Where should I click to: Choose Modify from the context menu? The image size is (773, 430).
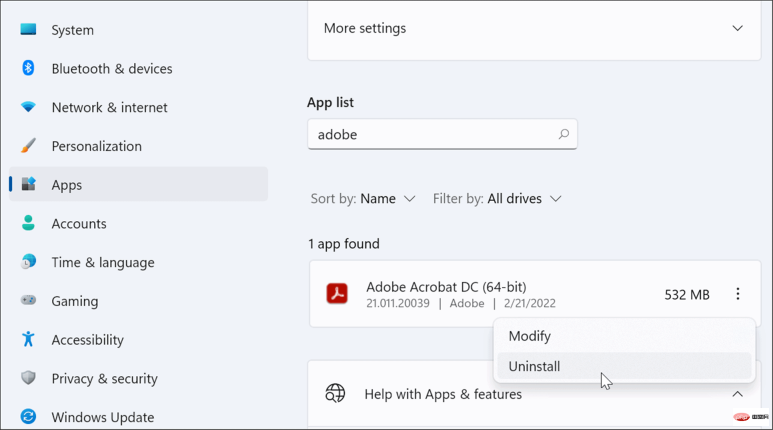(624, 336)
